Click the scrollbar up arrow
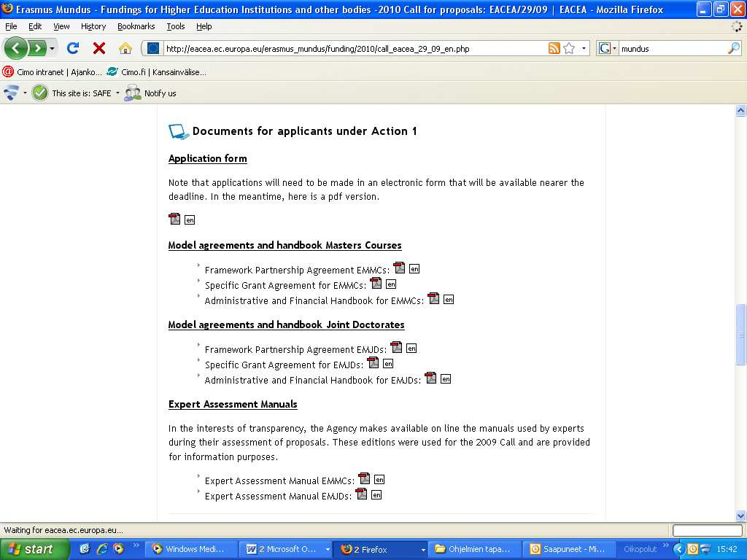The height and width of the screenshot is (560, 747). 740,111
